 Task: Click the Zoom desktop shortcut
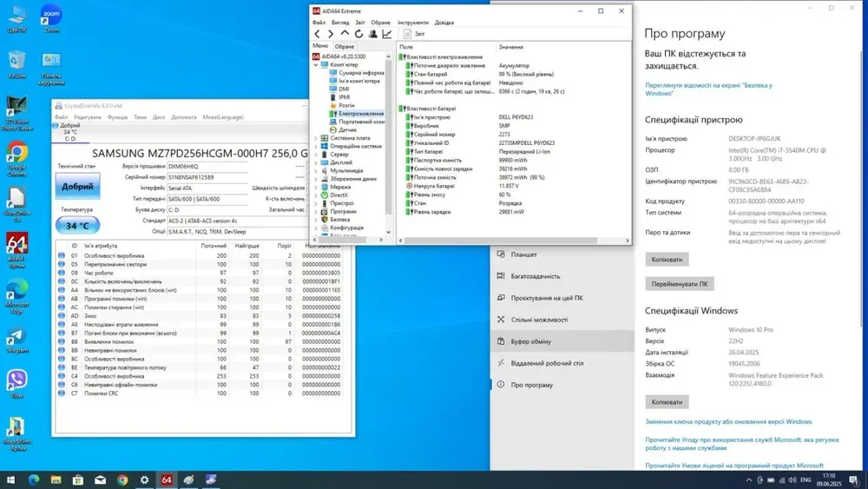pos(51,16)
